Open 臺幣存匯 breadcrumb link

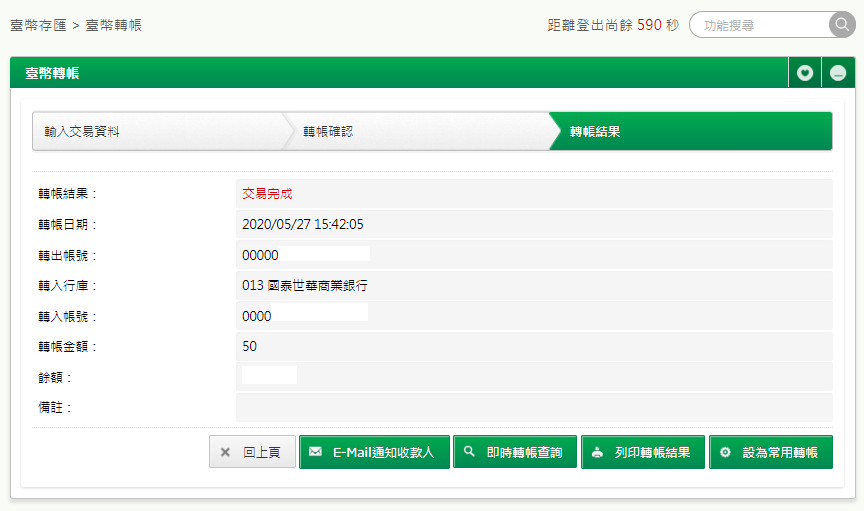click(x=39, y=25)
